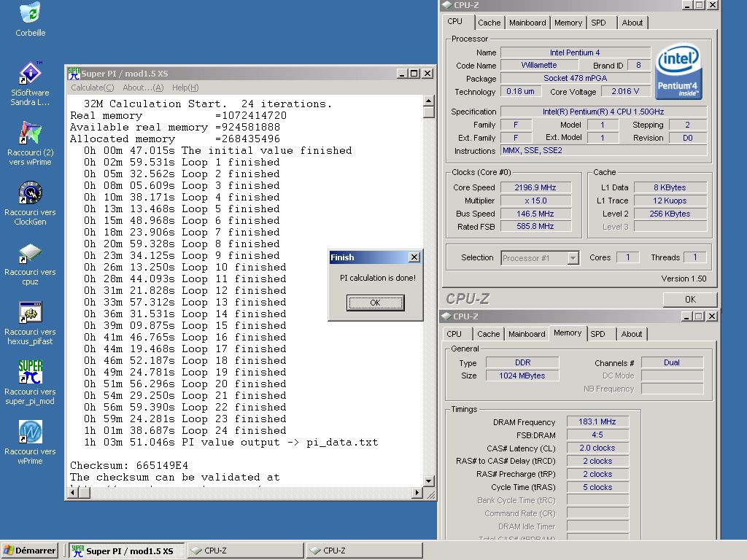The image size is (747, 560).
Task: Click the Intel Pentium 4 logo
Action: point(678,71)
